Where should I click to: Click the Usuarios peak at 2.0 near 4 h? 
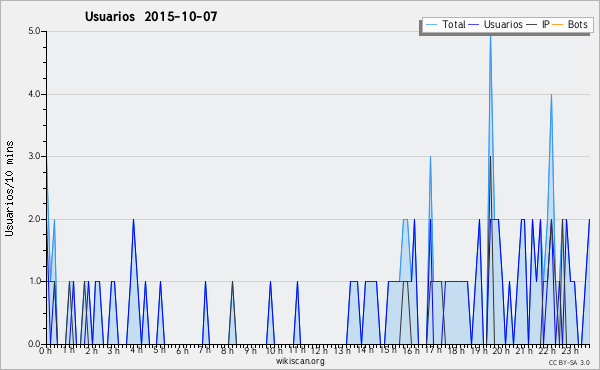(133, 220)
